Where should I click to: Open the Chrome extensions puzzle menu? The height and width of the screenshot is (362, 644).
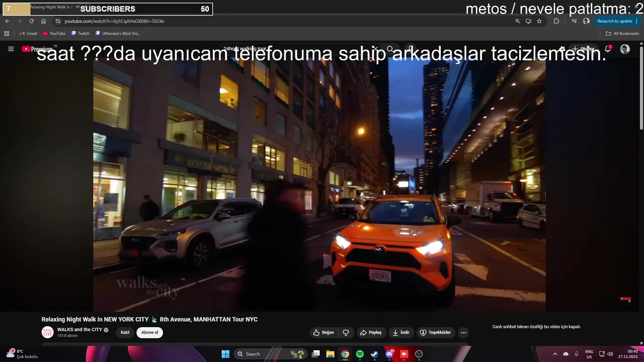point(556,21)
